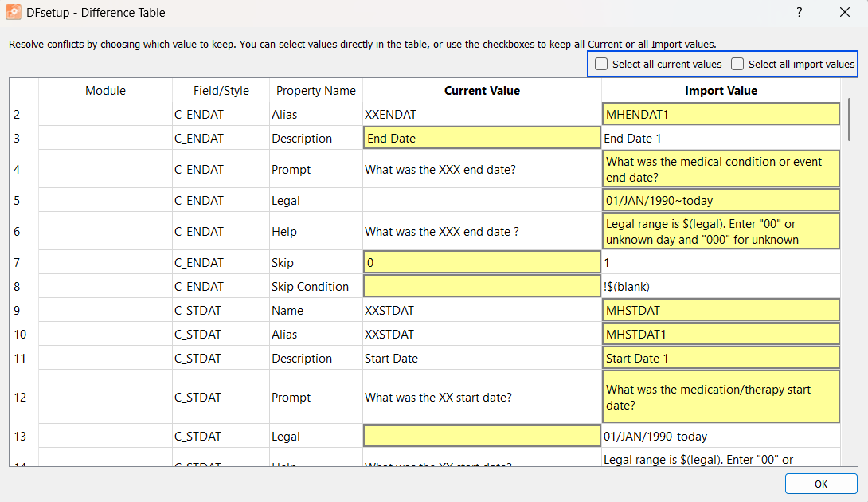Click the DFsetup application icon in title bar
The image size is (868, 502).
(14, 12)
